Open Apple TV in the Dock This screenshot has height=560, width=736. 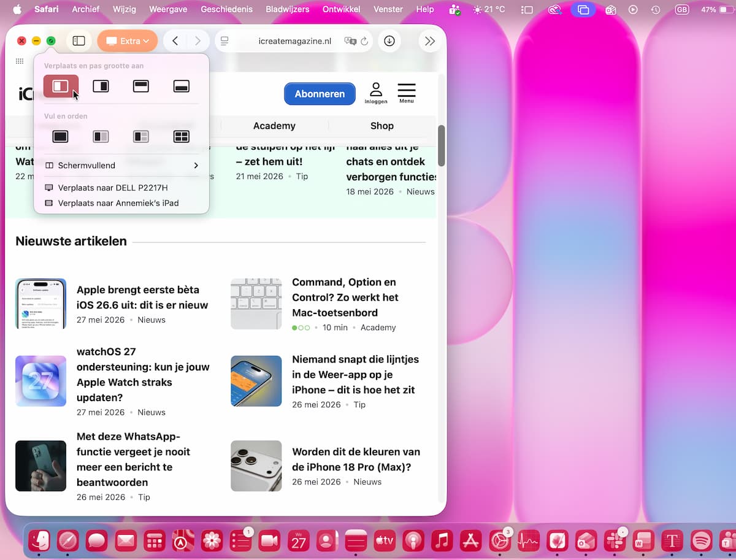click(385, 540)
